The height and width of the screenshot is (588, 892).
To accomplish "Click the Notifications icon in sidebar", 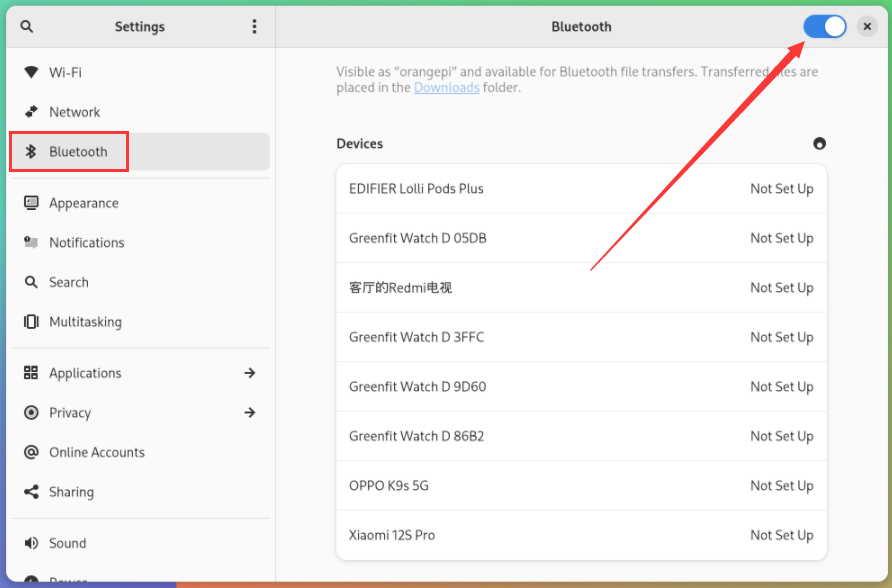I will (31, 243).
